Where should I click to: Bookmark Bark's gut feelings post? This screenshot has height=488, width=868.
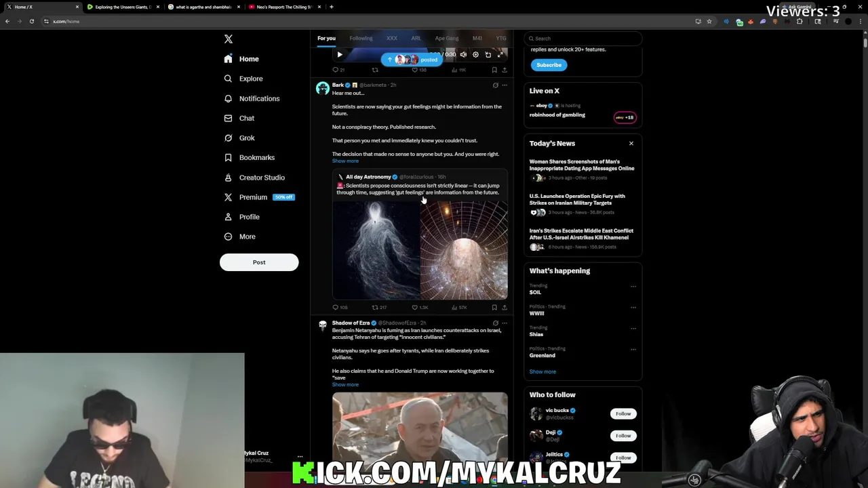click(x=494, y=308)
